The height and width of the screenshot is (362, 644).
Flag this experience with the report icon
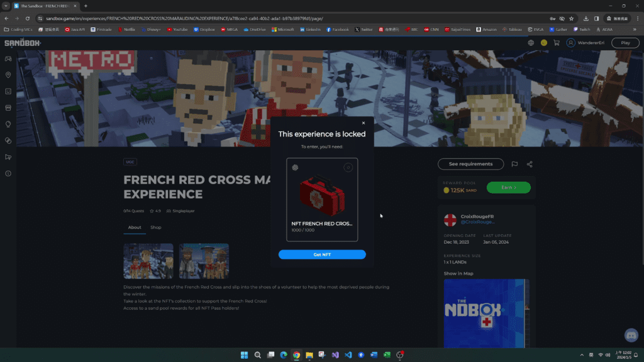[514, 164]
